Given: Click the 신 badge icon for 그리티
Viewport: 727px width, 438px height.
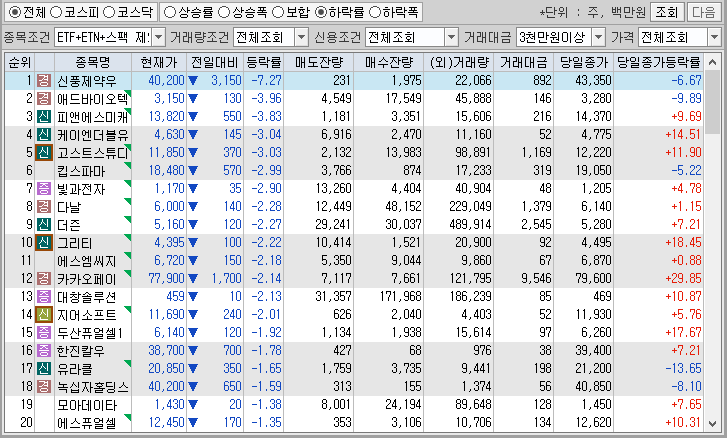Looking at the screenshot, I should click(x=44, y=243).
